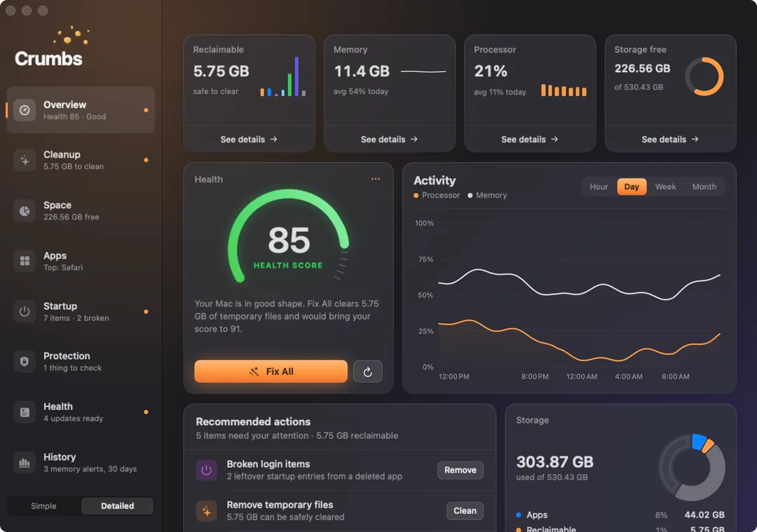Click the Cleanup sparkle icon in sidebar
This screenshot has height=532, width=757.
25,161
